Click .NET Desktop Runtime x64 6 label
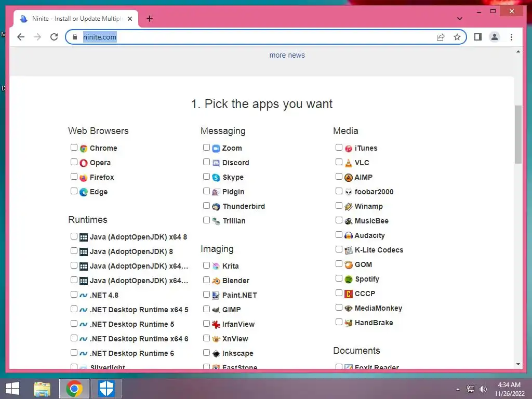The image size is (532, 399). point(139,339)
